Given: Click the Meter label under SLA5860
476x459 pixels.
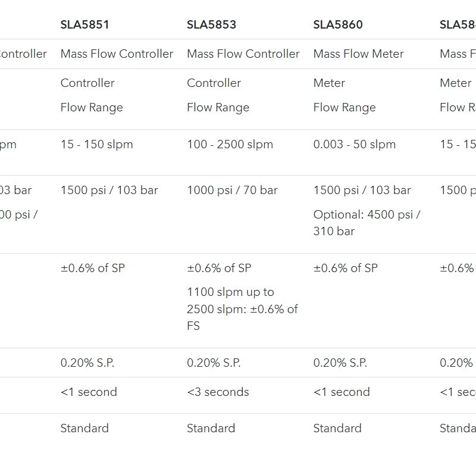Looking at the screenshot, I should pyautogui.click(x=329, y=83).
